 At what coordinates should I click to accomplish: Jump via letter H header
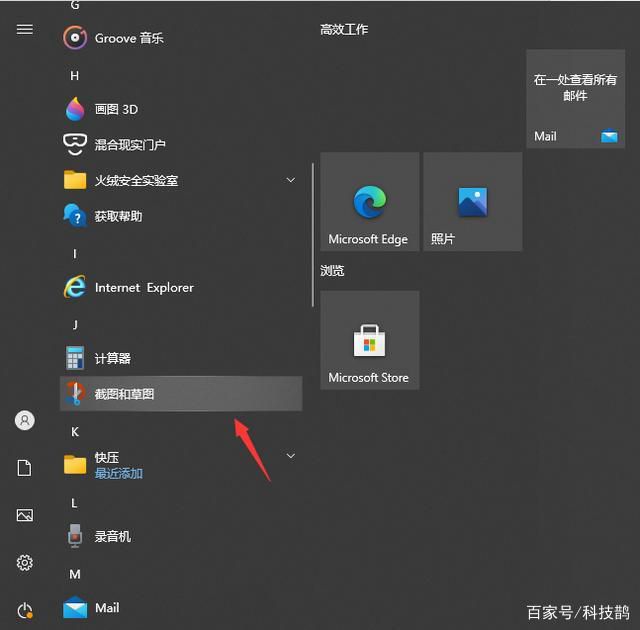[74, 75]
